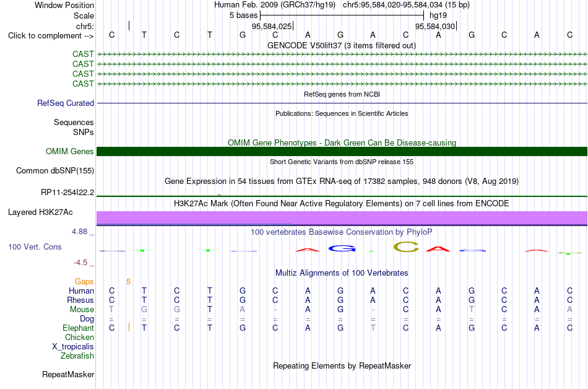This screenshot has width=588, height=389.
Task: Click the Layered H3K27Ac label
Action: pyautogui.click(x=40, y=212)
